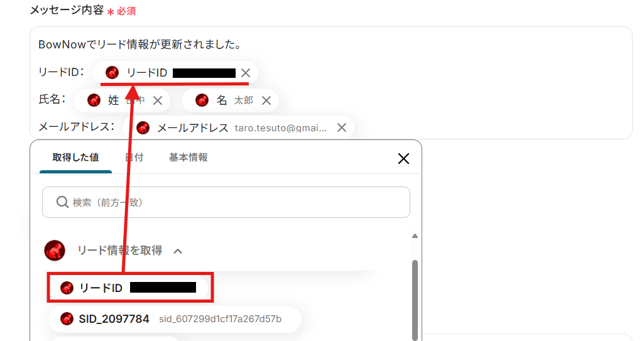Click the リードID chip in message body
This screenshot has height=341, width=644.
pyautogui.click(x=175, y=73)
